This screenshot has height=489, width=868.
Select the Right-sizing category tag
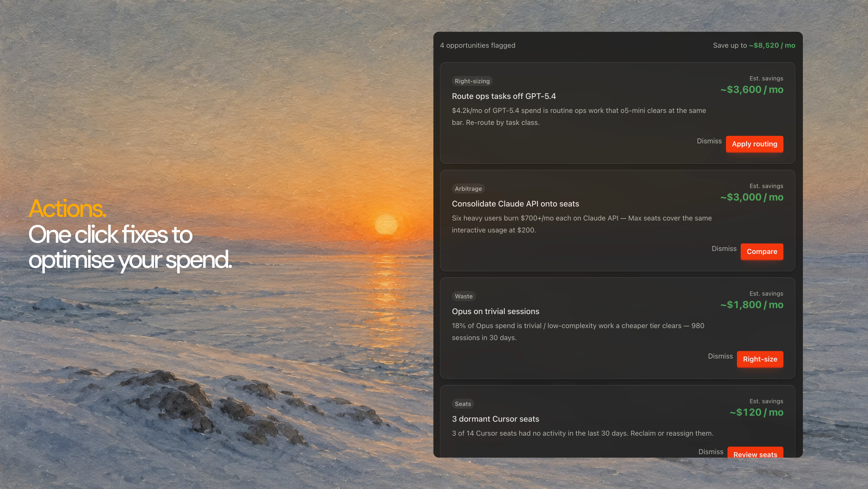tap(472, 81)
